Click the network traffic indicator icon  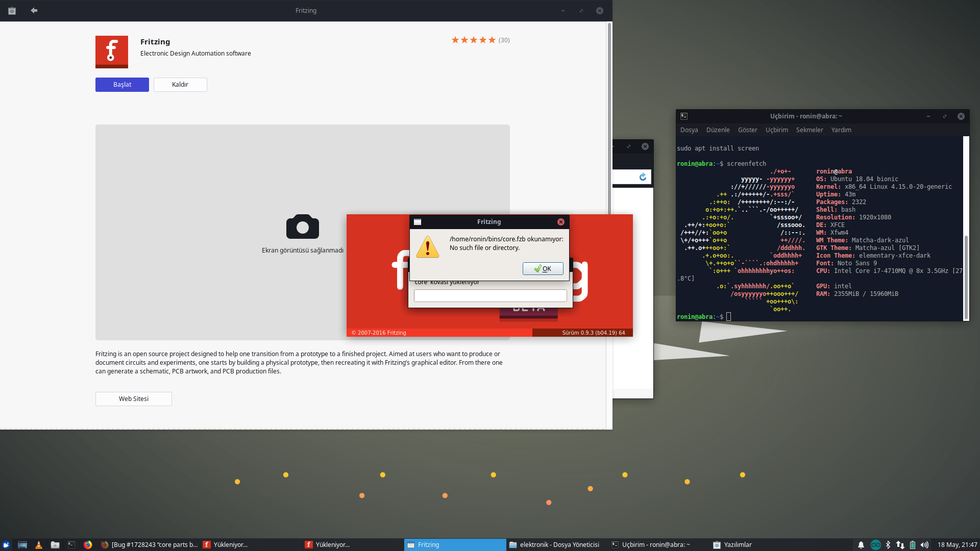coord(900,544)
